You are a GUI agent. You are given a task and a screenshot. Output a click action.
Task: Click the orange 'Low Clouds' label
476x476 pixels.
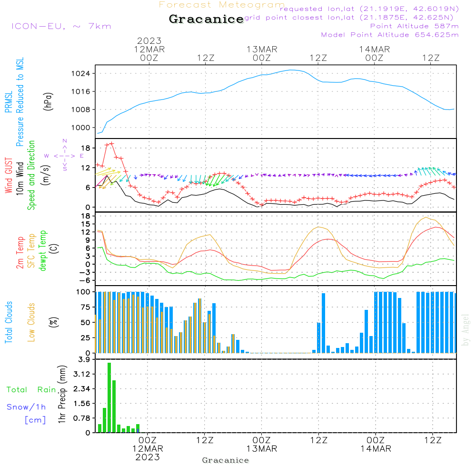[x=31, y=322]
